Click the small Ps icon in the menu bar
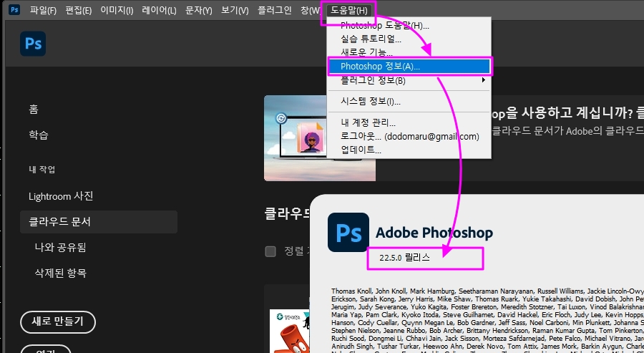This screenshot has width=644, height=353. [14, 9]
